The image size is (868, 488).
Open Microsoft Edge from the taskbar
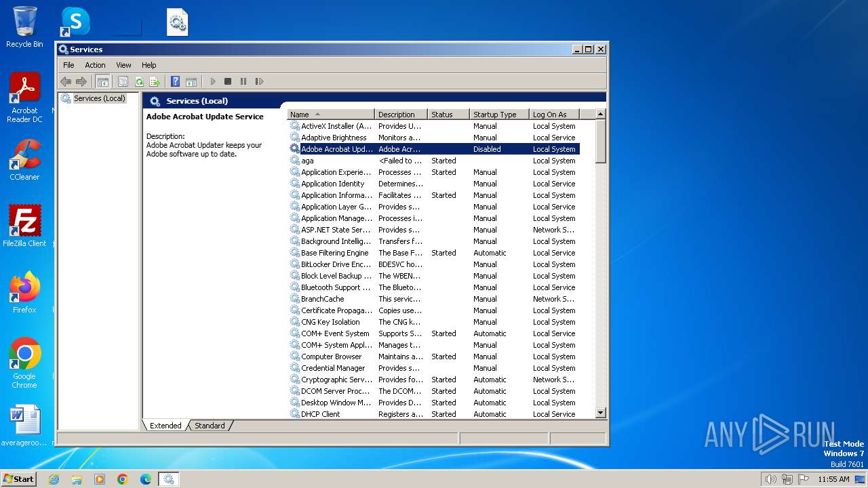click(x=146, y=479)
